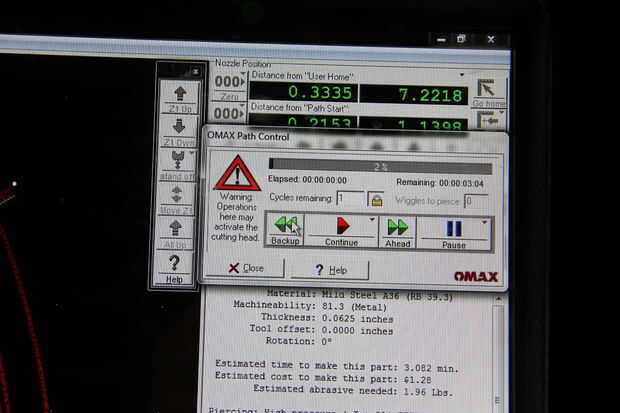Pause the OMAX path
The height and width of the screenshot is (413, 620).
pos(454,234)
